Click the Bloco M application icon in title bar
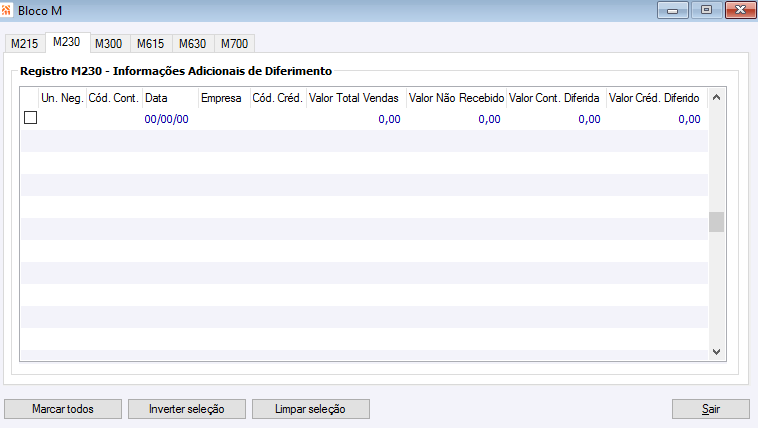Viewport: 758px width, 428px height. 6,10
